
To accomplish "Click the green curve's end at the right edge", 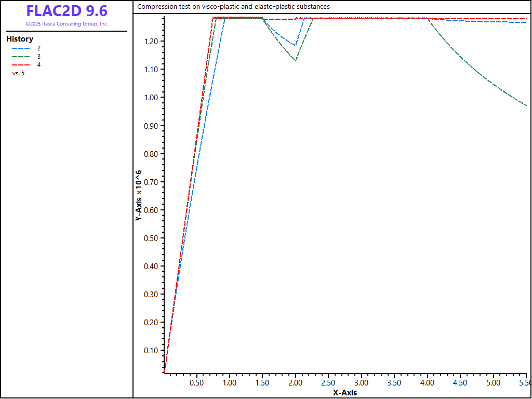I will click(x=526, y=105).
